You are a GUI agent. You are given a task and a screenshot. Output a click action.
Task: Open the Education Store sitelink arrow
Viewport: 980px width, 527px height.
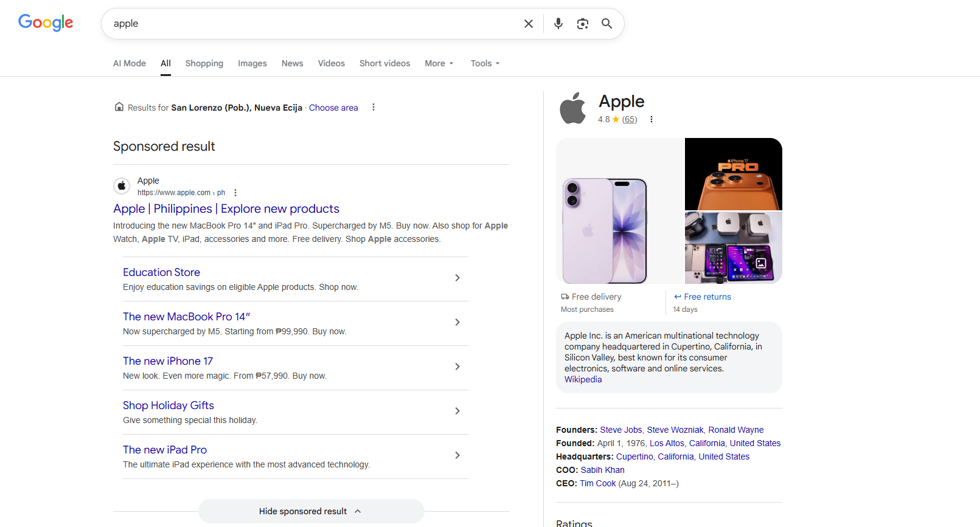pyautogui.click(x=457, y=278)
